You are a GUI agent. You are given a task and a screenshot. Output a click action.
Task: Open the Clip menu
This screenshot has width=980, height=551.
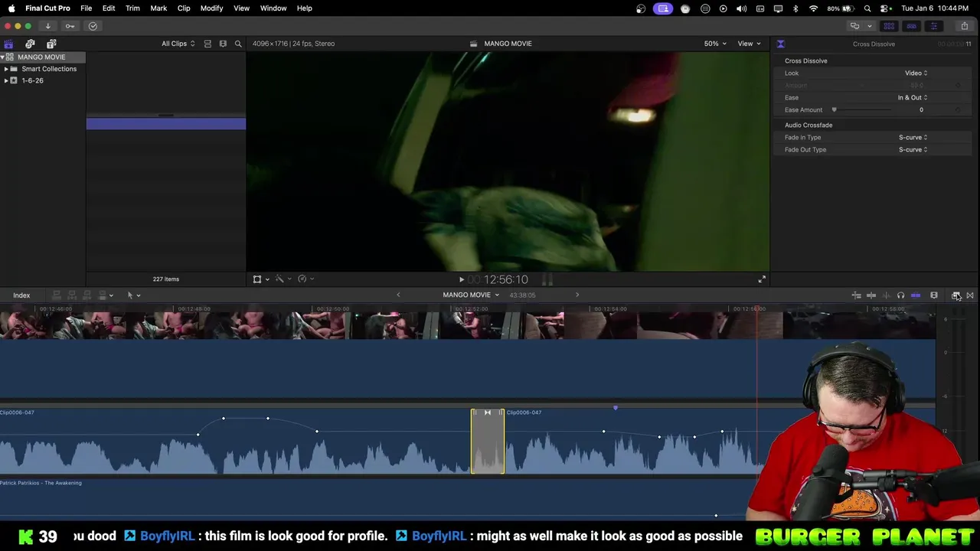pyautogui.click(x=184, y=8)
